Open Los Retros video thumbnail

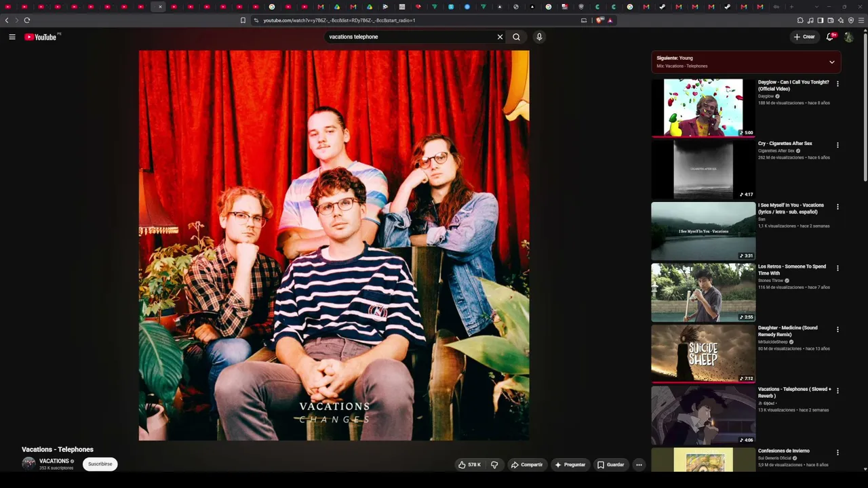click(x=703, y=292)
